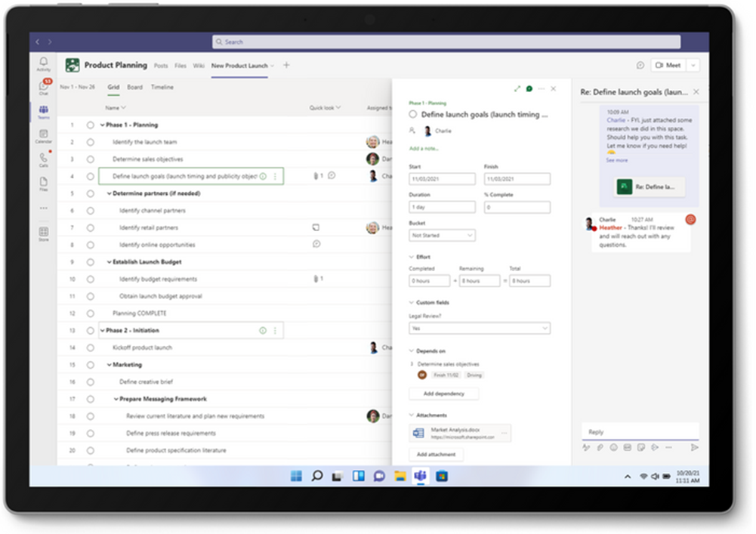Mark Phase 1 - Planning complete

[x=90, y=125]
